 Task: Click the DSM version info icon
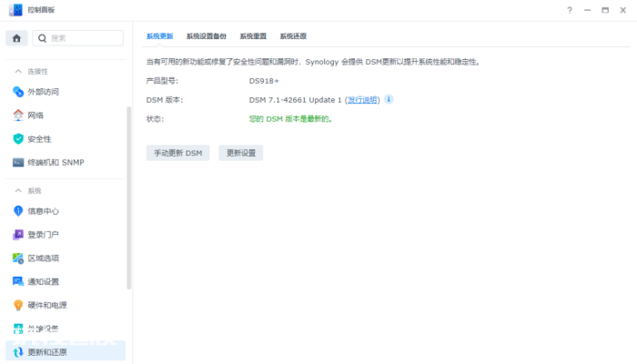click(x=389, y=99)
